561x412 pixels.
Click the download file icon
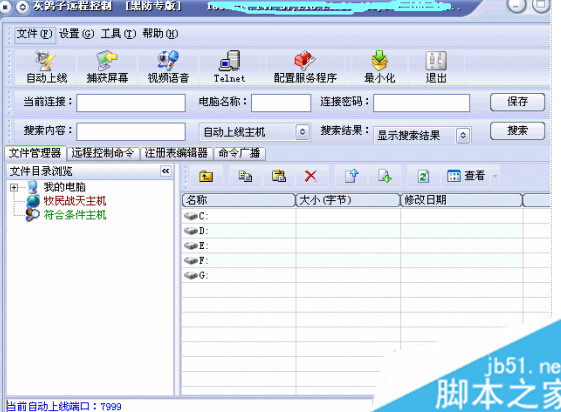[x=385, y=176]
